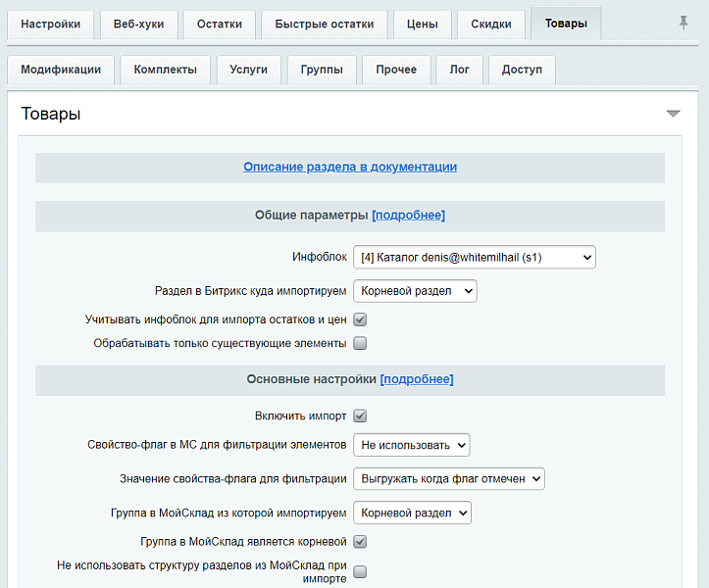Open 'Группа в МойСклад из которой импортируем' dropdown

[412, 513]
